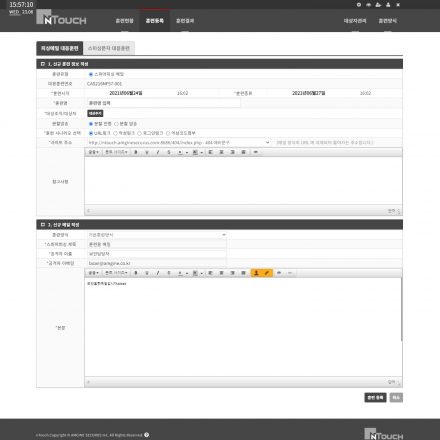Click the help question mark icon in footer

point(146,435)
